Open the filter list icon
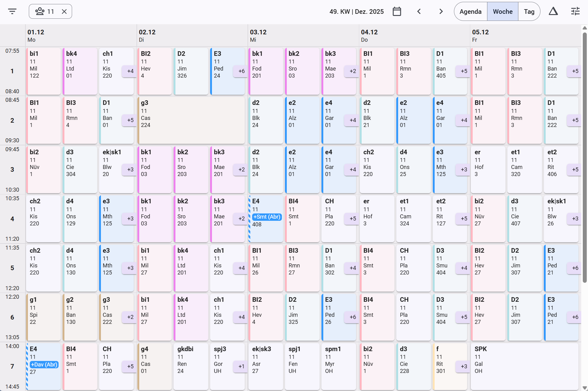Viewport: 588px width, 391px height. point(12,12)
